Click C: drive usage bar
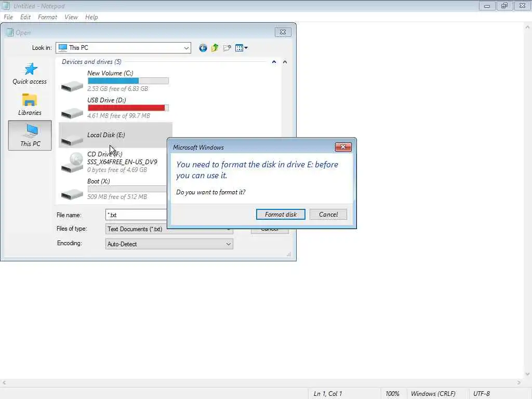The height and width of the screenshot is (399, 532). coord(128,81)
